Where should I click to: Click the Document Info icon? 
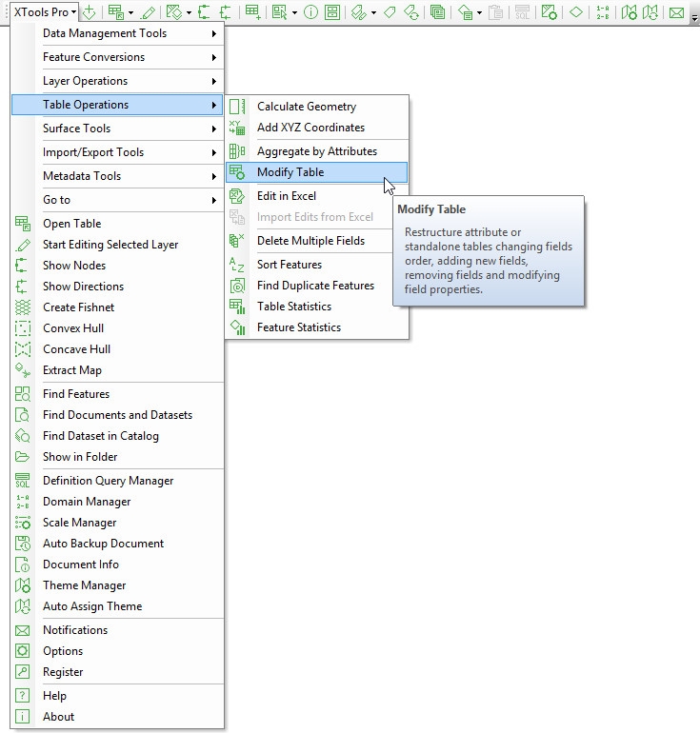pyautogui.click(x=23, y=565)
